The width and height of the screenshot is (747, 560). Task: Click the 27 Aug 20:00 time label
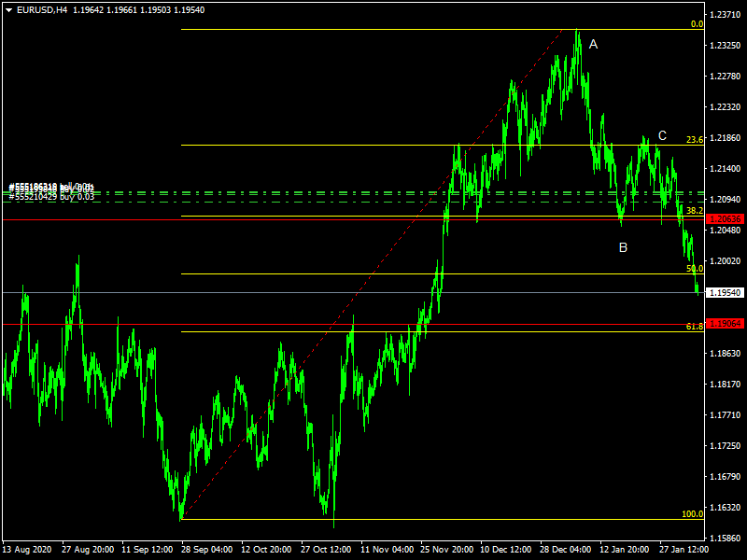click(x=88, y=550)
